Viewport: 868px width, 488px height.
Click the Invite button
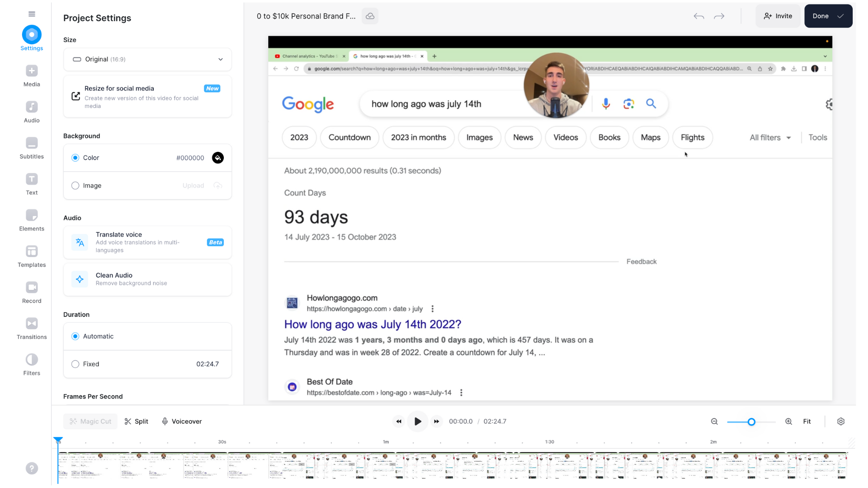click(x=778, y=16)
